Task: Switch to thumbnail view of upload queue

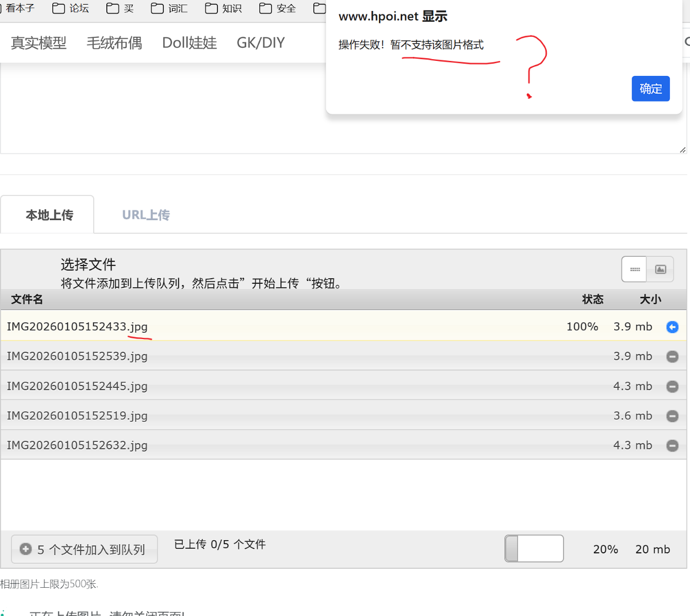Action: coord(661,269)
